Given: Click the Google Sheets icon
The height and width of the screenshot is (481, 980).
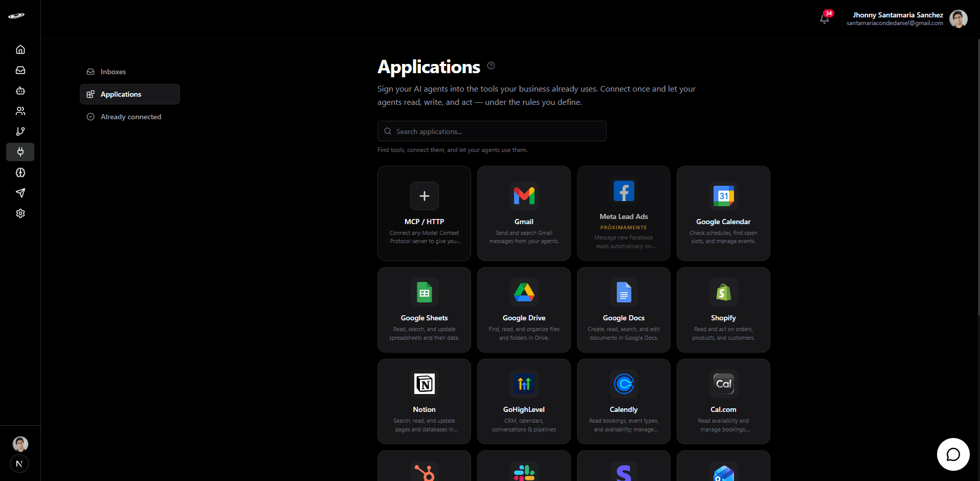Looking at the screenshot, I should [x=425, y=292].
